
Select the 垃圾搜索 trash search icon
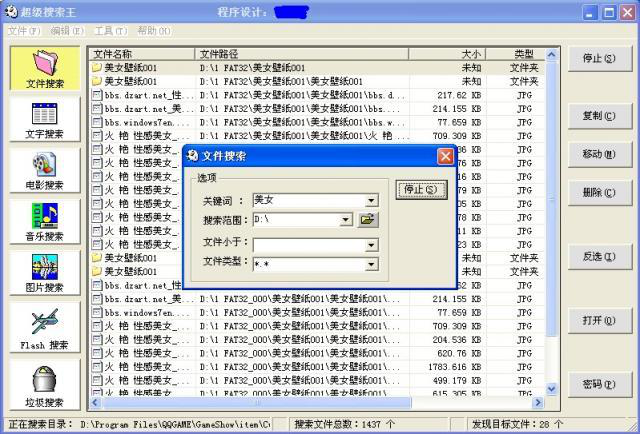(x=45, y=385)
